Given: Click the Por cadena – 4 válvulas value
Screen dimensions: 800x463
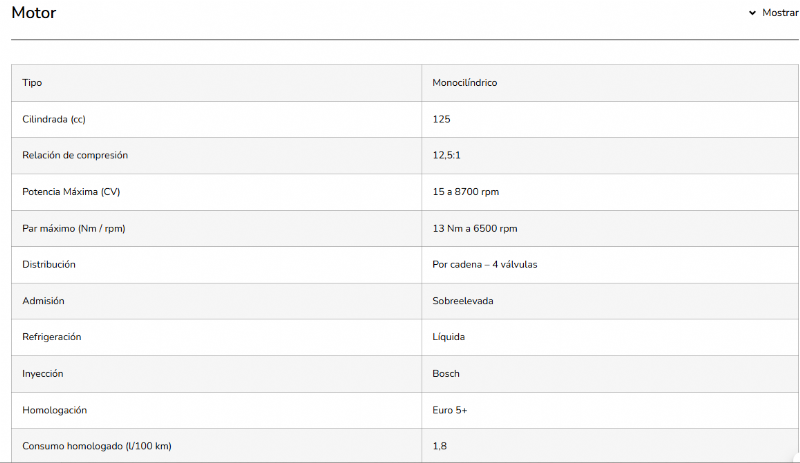Looking at the screenshot, I should [486, 264].
